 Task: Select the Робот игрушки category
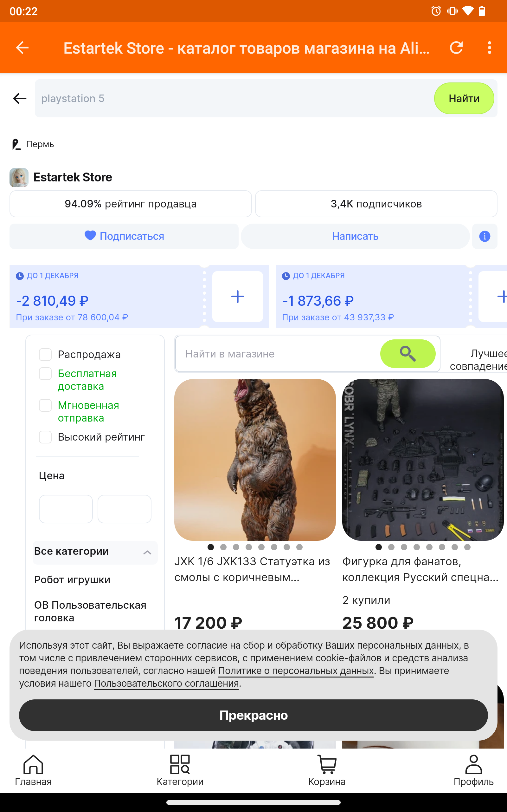point(72,580)
